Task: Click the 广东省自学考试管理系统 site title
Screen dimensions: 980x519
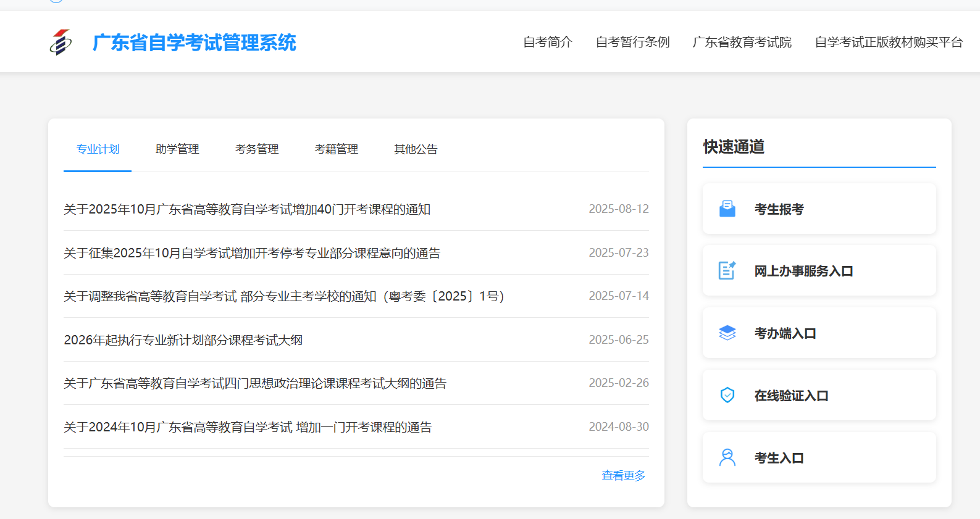Action: pos(194,43)
